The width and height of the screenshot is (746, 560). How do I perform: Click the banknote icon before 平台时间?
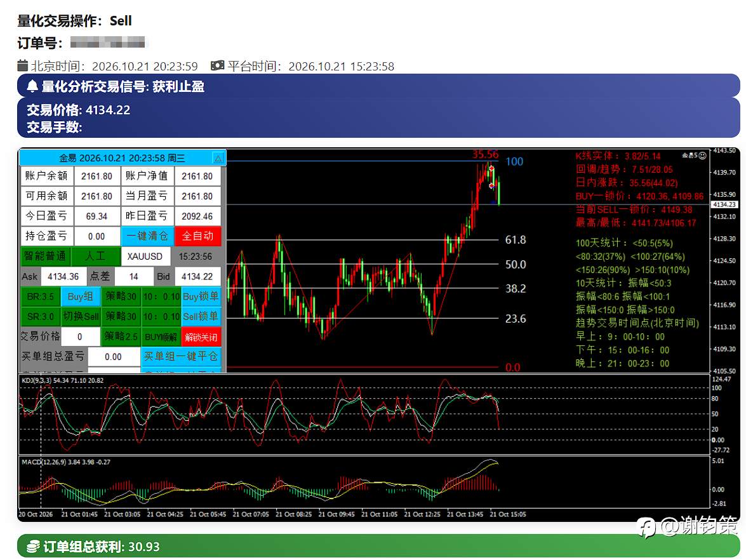(x=217, y=65)
